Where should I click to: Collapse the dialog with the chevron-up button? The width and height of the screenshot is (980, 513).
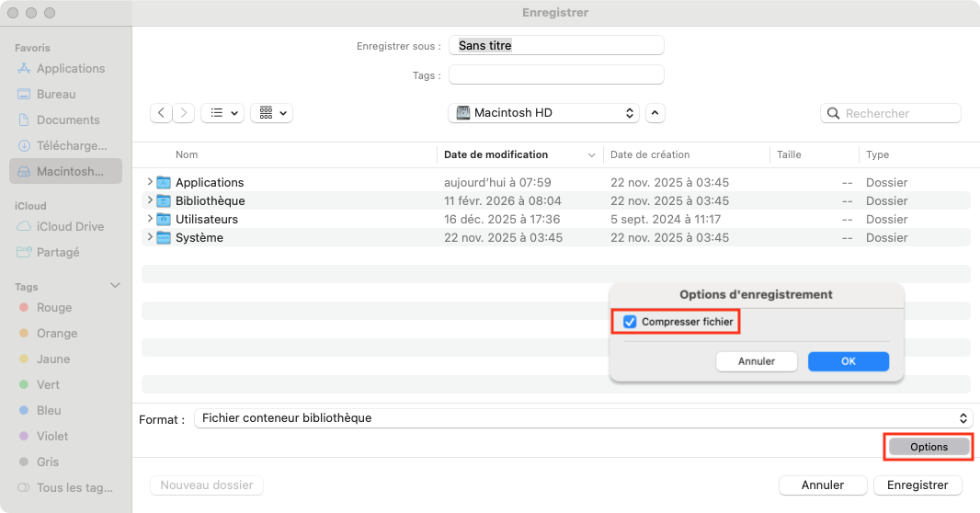[x=655, y=113]
